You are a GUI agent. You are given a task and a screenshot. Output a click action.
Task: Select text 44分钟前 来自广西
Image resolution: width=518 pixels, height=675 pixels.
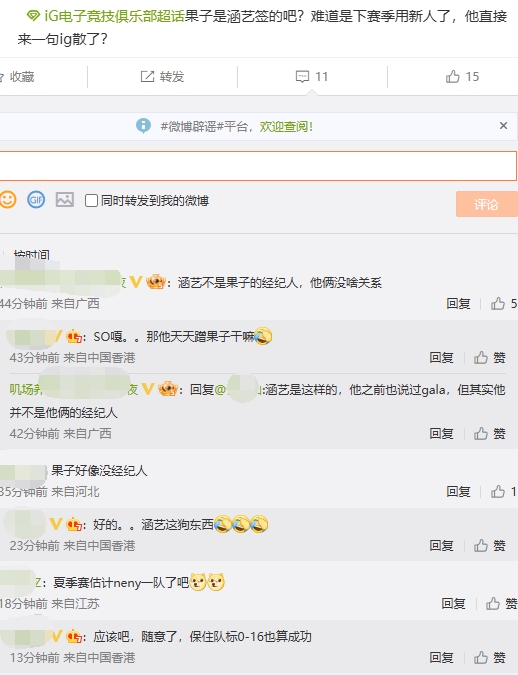(50, 304)
